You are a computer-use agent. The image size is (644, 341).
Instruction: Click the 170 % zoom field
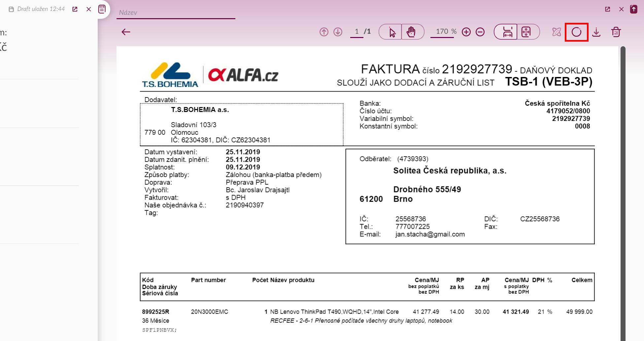[443, 32]
